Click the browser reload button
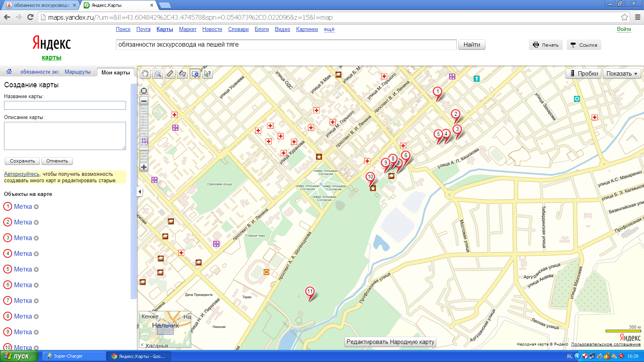 30,17
